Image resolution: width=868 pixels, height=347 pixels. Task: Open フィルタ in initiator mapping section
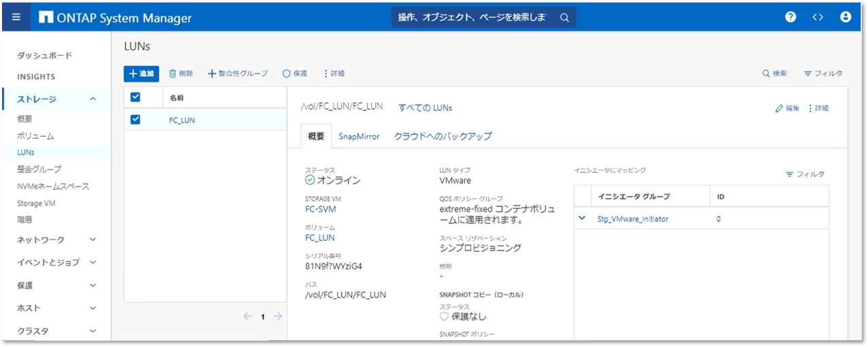tap(805, 174)
